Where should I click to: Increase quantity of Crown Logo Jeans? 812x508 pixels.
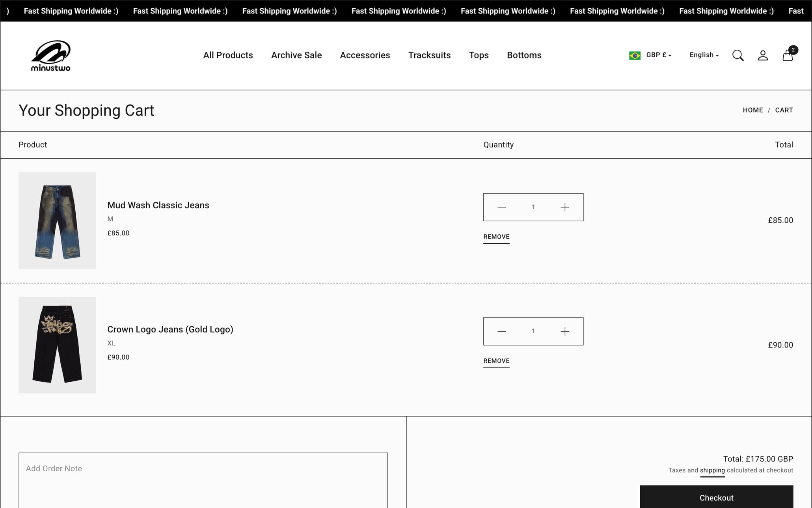(x=565, y=331)
